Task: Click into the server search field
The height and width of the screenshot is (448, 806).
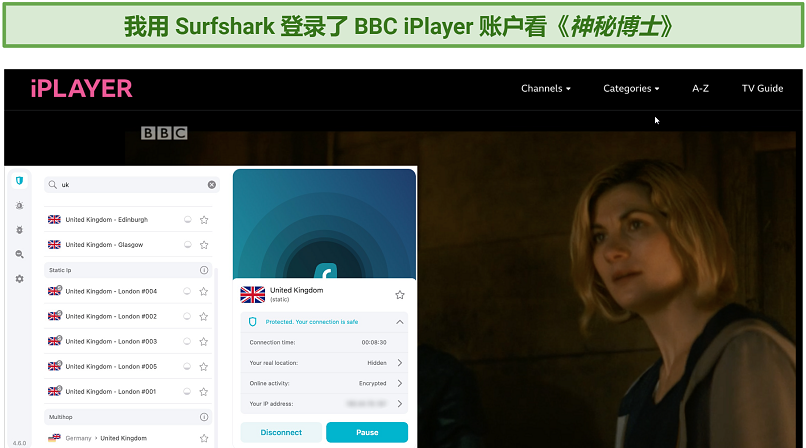Action: [132, 185]
